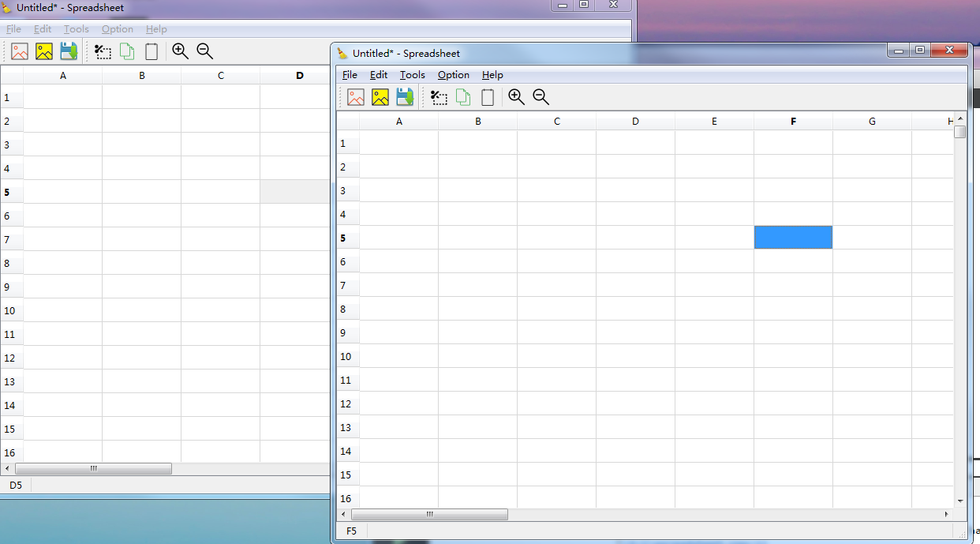Zoom in with front window's magnifier plus icon
The width and height of the screenshot is (980, 544).
point(517,97)
